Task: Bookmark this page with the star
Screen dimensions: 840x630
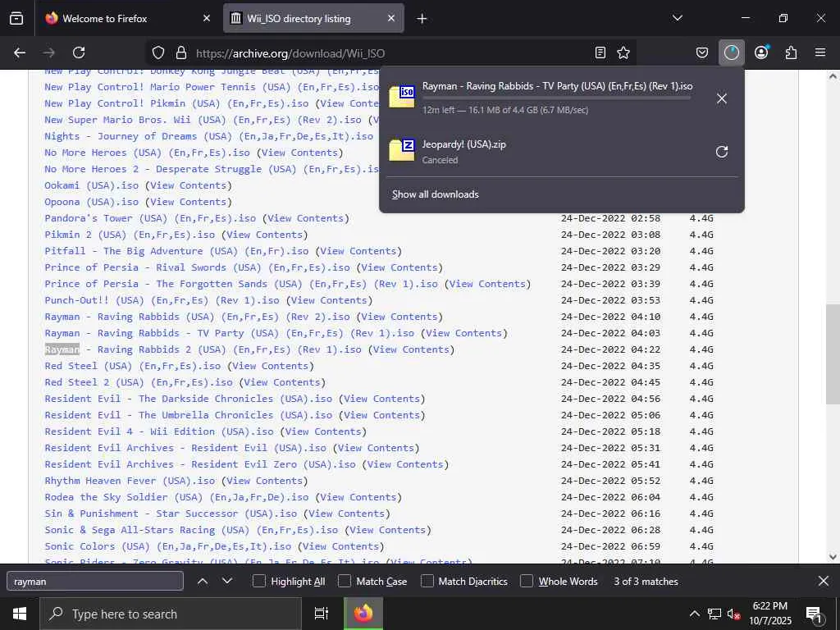Action: 623,52
